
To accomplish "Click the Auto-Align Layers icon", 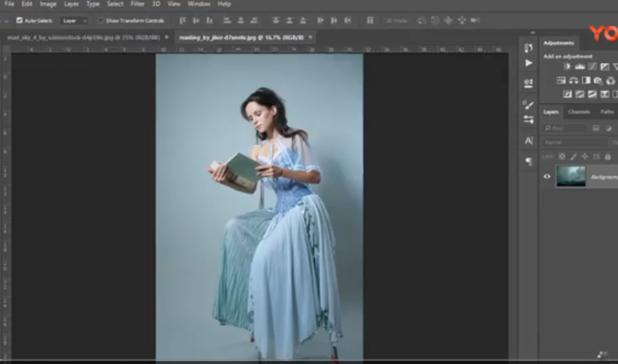I will (x=370, y=21).
